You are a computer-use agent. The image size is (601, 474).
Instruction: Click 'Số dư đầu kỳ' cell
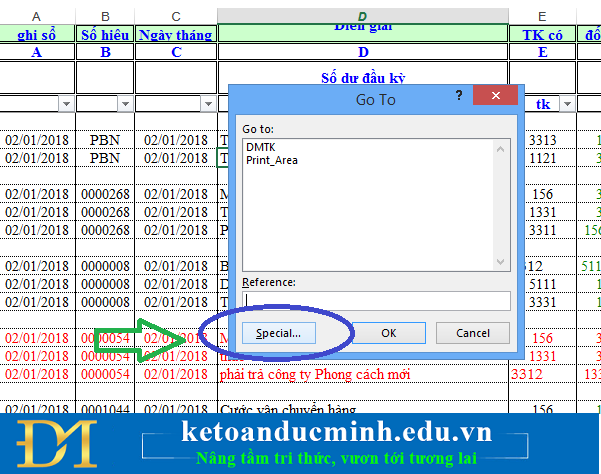(x=363, y=77)
